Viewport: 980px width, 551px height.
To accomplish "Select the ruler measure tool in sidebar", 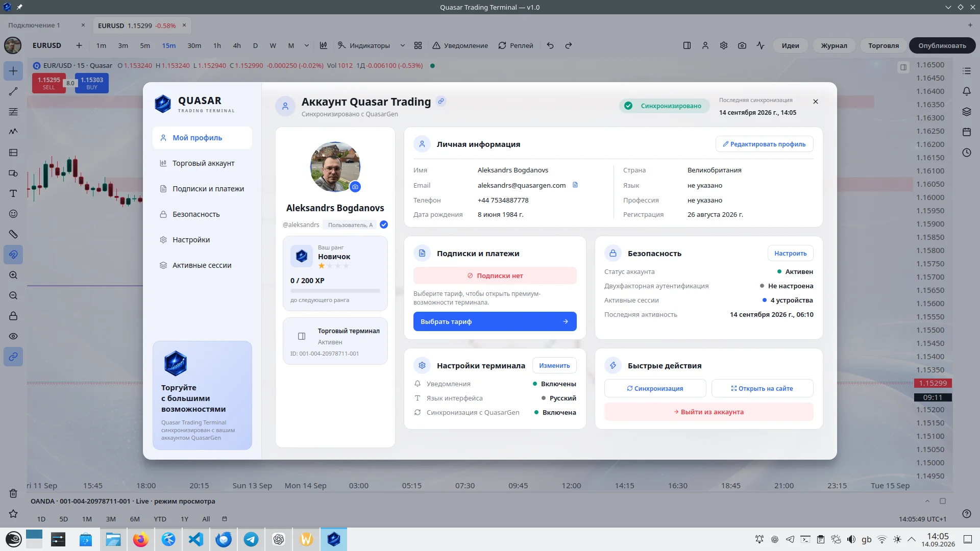I will pos(13,234).
